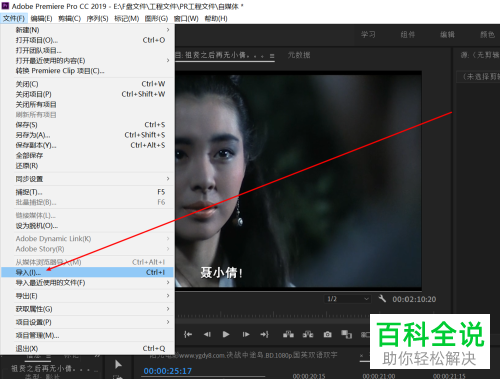The height and width of the screenshot is (379, 500).
Task: Play the program monitor video
Action: 226,334
